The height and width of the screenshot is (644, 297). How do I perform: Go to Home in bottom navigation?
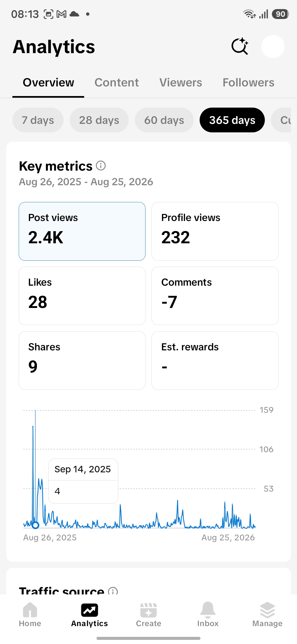(30, 610)
